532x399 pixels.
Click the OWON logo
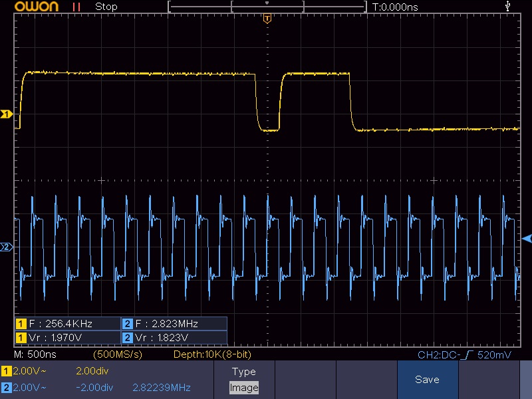coord(37,7)
